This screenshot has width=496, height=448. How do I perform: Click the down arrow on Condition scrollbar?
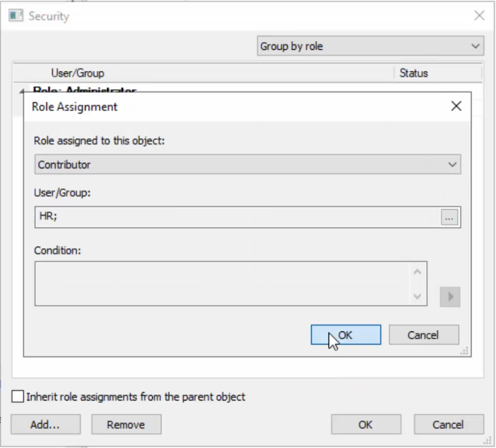click(417, 297)
